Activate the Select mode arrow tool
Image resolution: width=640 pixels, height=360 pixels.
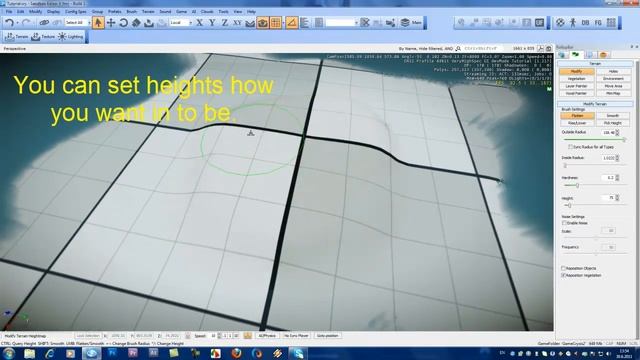[98, 23]
